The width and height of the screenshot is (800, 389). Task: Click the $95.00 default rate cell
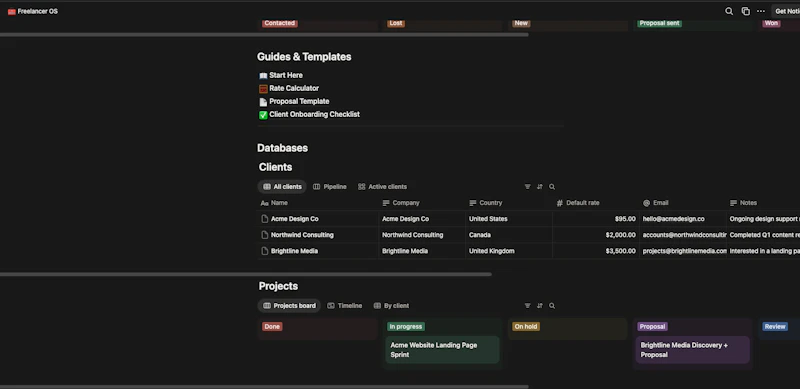tap(595, 219)
